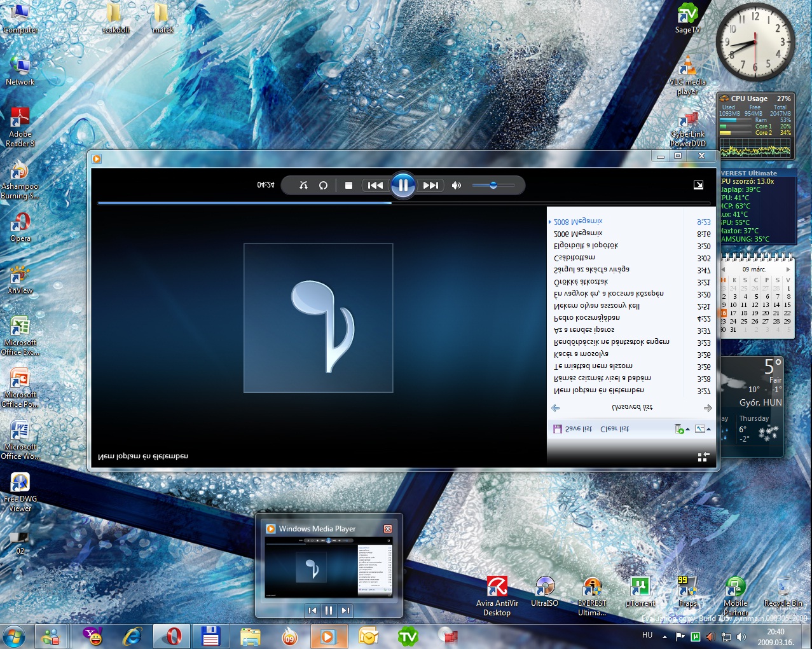This screenshot has height=649, width=812.
Task: Select the UltraISO desktop shortcut
Action: coord(544,591)
